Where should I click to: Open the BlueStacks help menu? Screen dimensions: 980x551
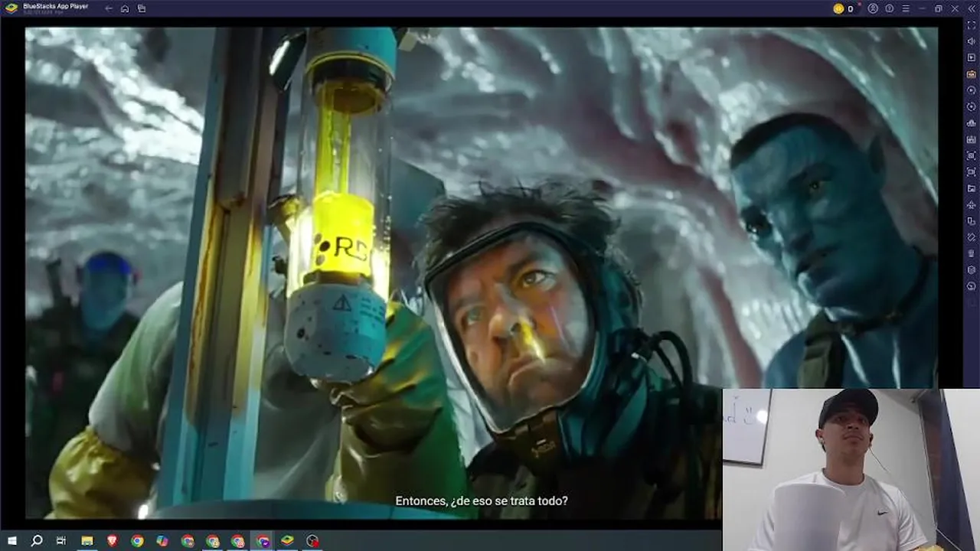[x=890, y=8]
